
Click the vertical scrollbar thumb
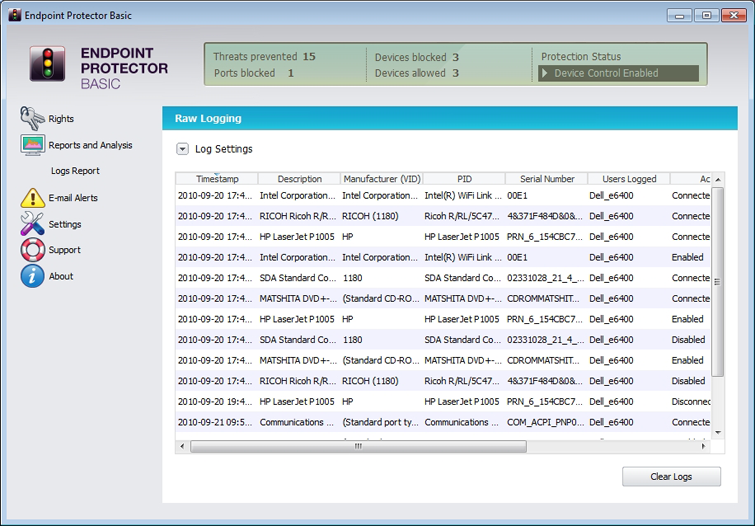click(717, 282)
